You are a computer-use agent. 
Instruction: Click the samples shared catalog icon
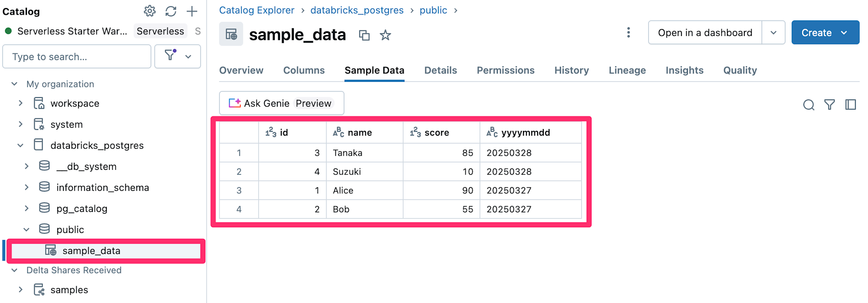pyautogui.click(x=39, y=290)
